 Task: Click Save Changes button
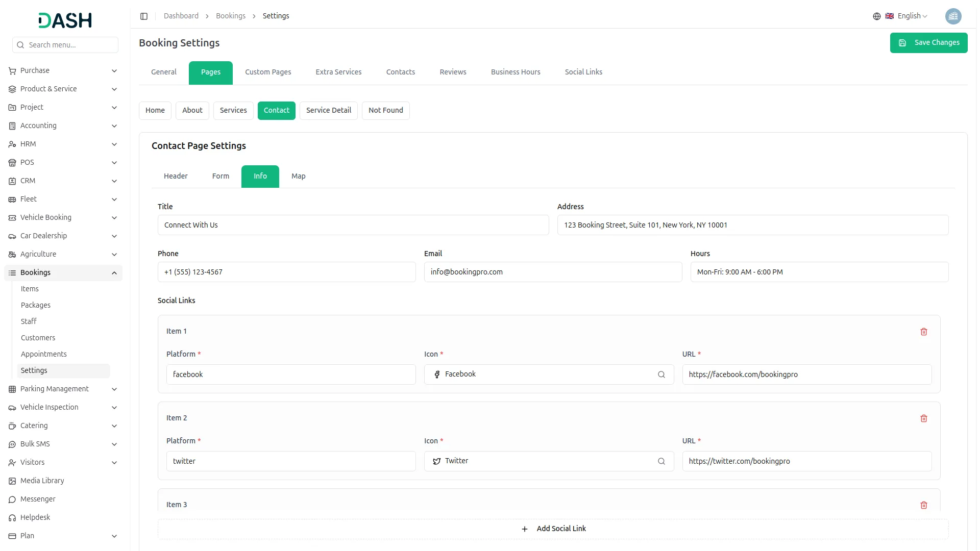(928, 43)
